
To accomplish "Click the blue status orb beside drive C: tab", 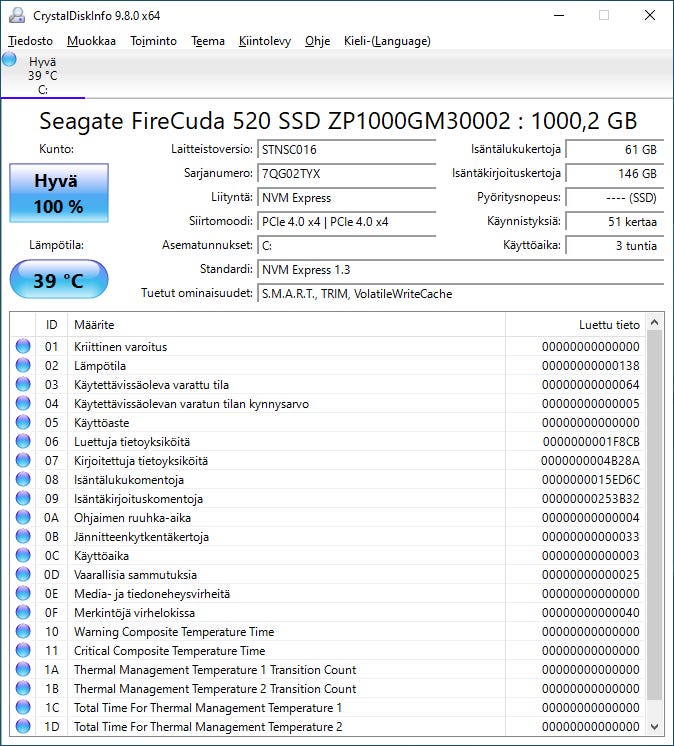I will coord(9,59).
